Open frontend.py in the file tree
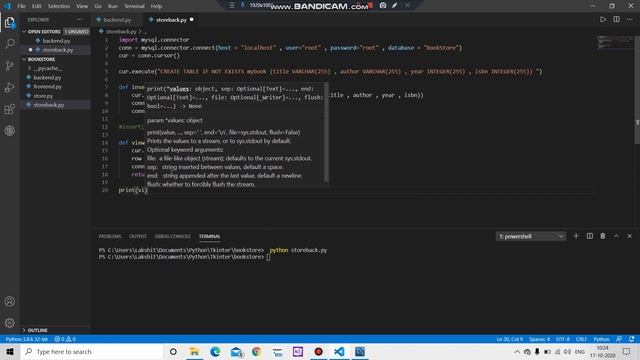 pyautogui.click(x=47, y=87)
